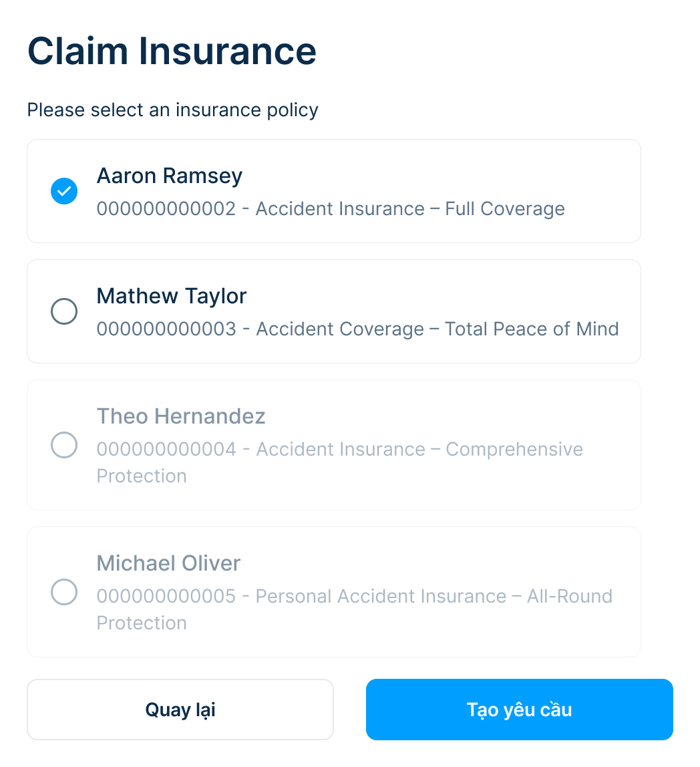Viewport: 700px width, 767px height.
Task: Click policy number 000000000002
Action: point(166,209)
